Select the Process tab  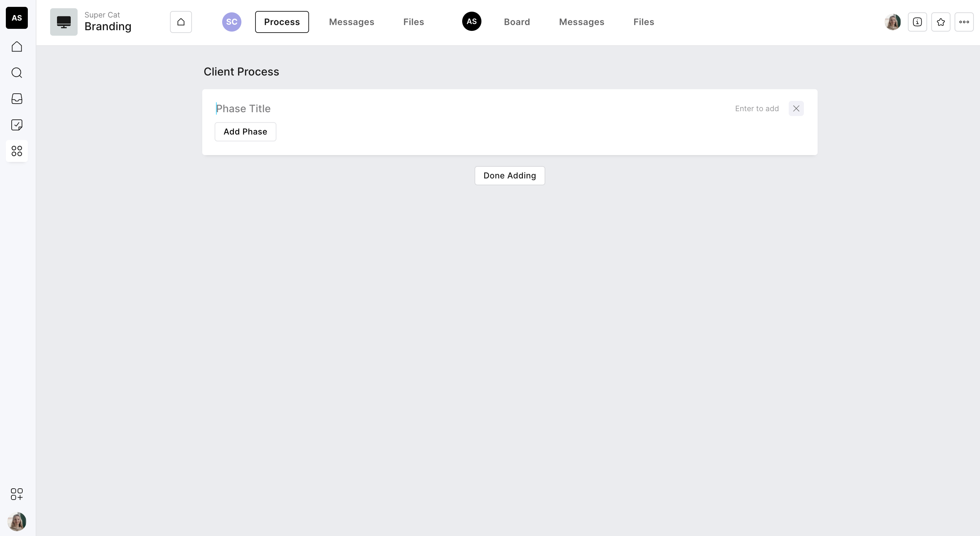[x=282, y=22]
